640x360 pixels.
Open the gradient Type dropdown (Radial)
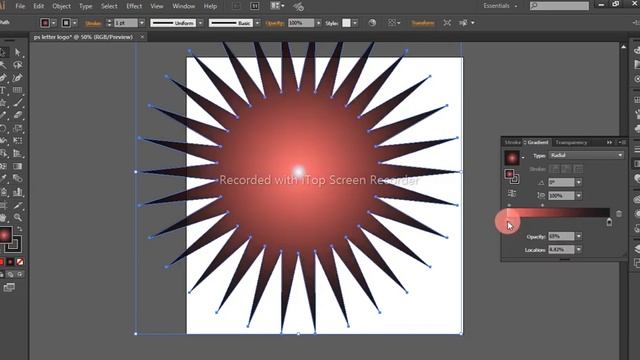click(586, 155)
